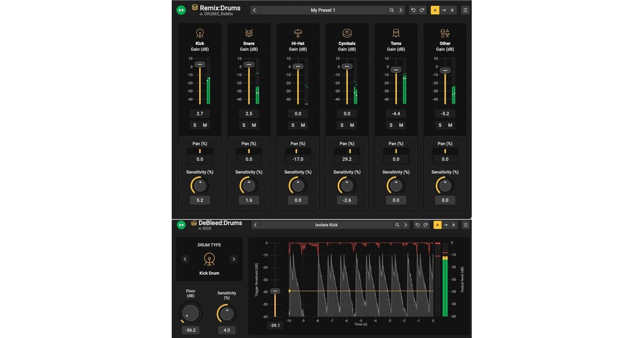Image resolution: width=644 pixels, height=338 pixels.
Task: Click the Toms channel icon
Action: pyautogui.click(x=396, y=33)
